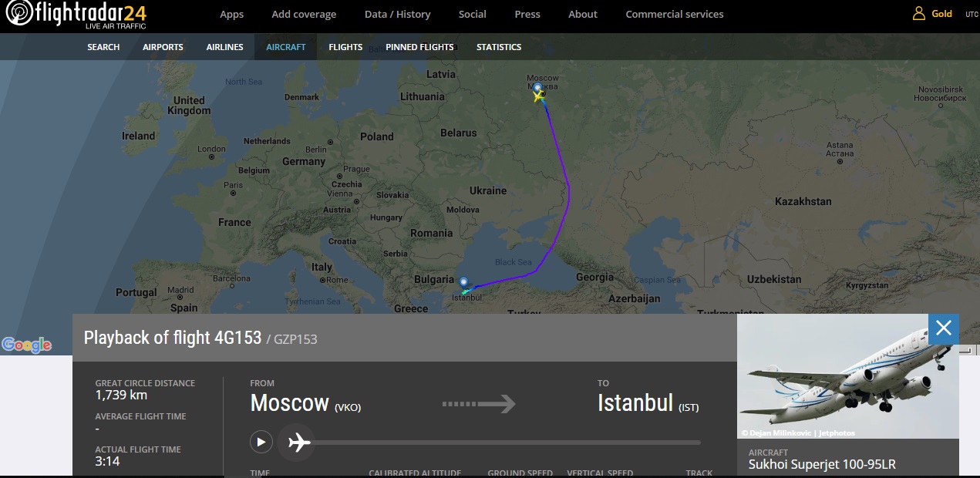
Task: Click the Google logo on the map
Action: [26, 345]
